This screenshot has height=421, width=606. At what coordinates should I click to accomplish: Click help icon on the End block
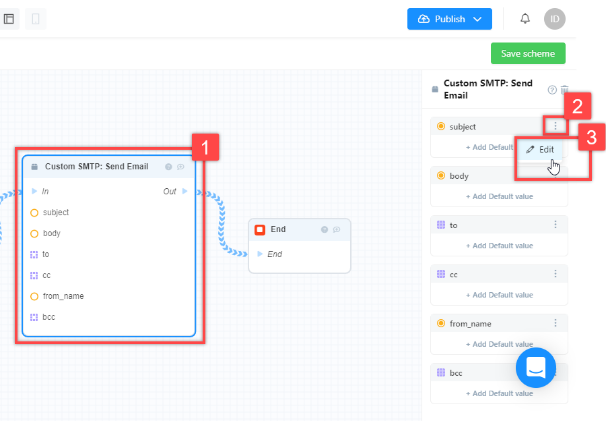point(324,230)
